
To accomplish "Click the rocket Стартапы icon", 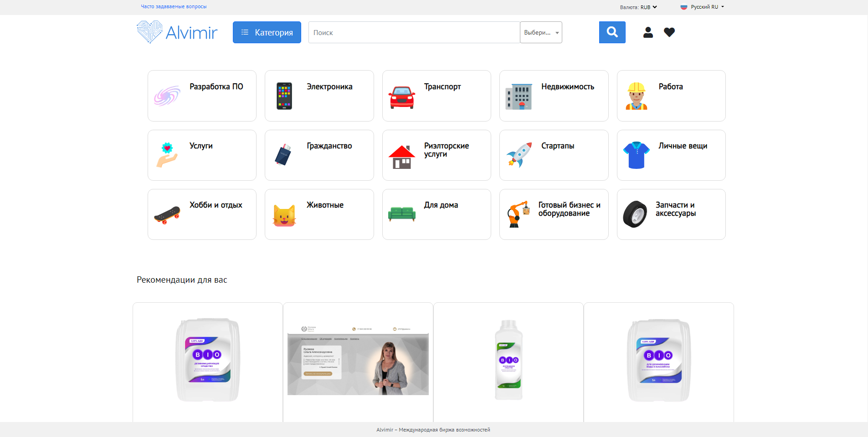I will pyautogui.click(x=519, y=155).
